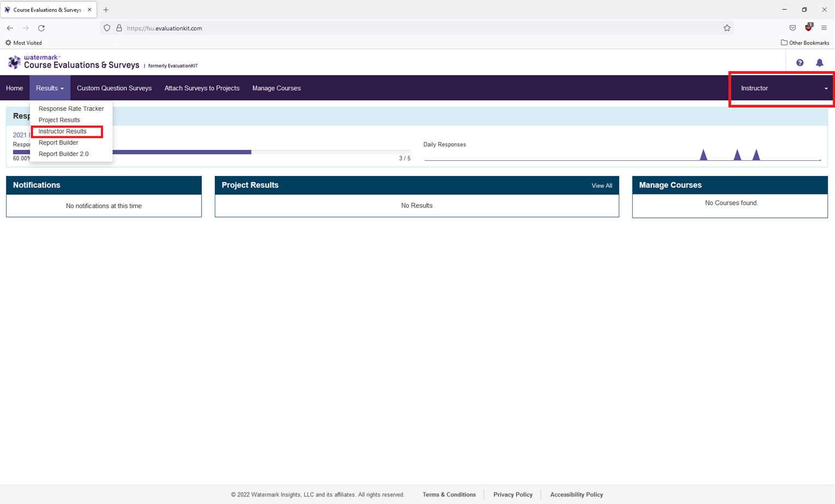
Task: Click the browser back arrow
Action: click(10, 28)
